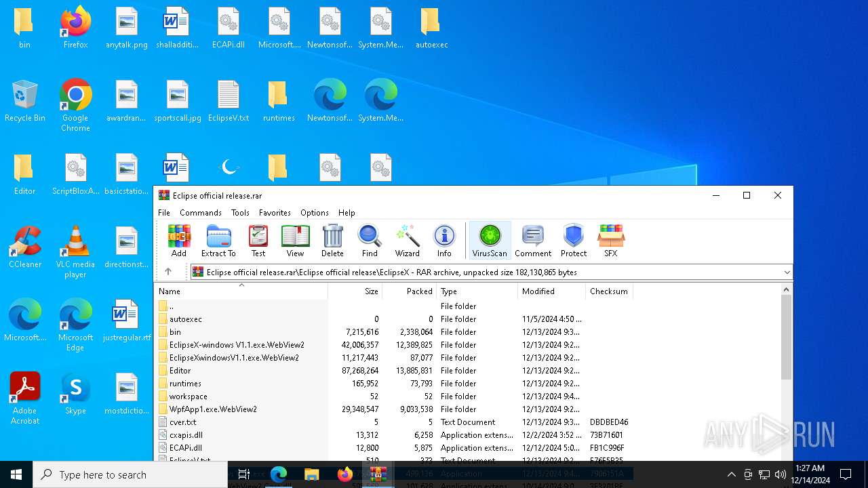
Task: Open the notification center icon
Action: coord(846,474)
